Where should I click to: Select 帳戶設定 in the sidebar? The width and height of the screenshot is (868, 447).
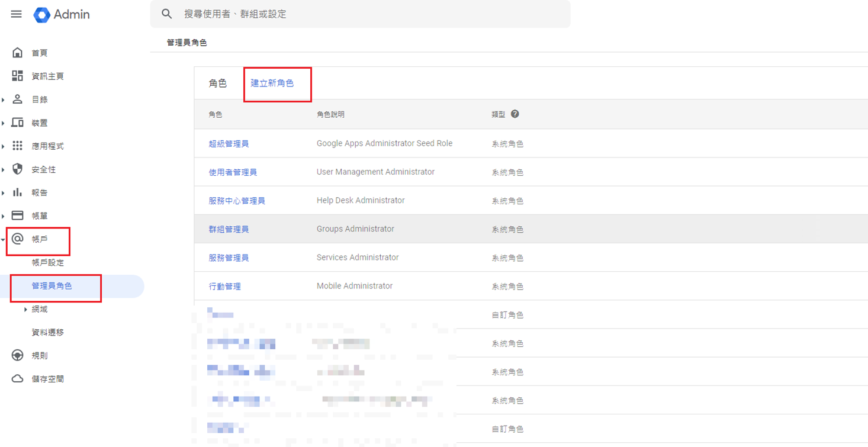pyautogui.click(x=47, y=262)
